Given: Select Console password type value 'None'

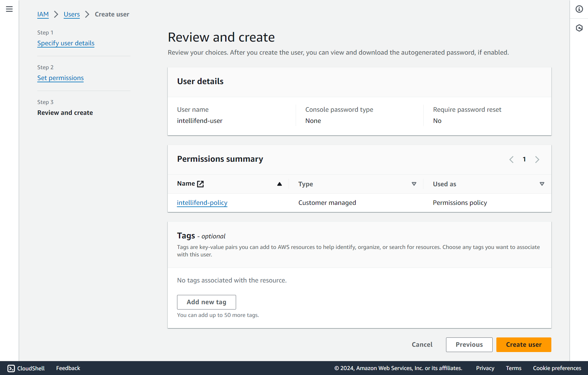Looking at the screenshot, I should [313, 121].
